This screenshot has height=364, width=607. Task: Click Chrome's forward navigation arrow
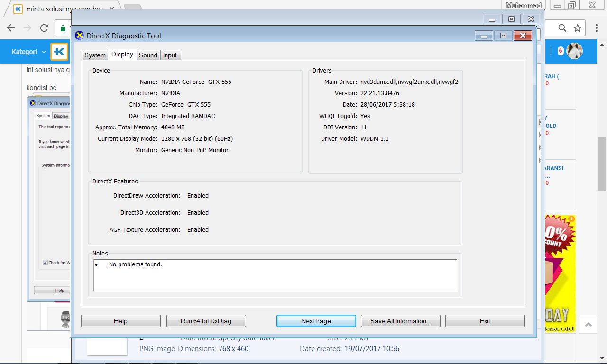(28, 28)
